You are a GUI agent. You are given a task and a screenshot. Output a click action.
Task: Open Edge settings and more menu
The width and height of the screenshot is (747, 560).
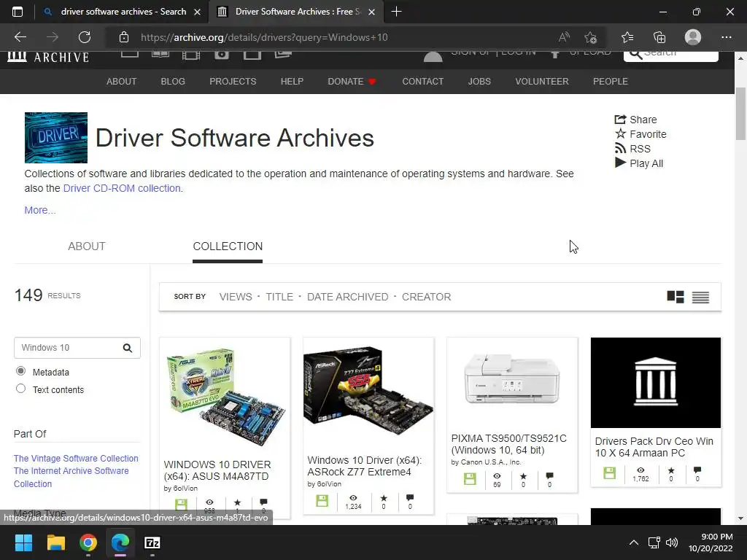(x=726, y=37)
